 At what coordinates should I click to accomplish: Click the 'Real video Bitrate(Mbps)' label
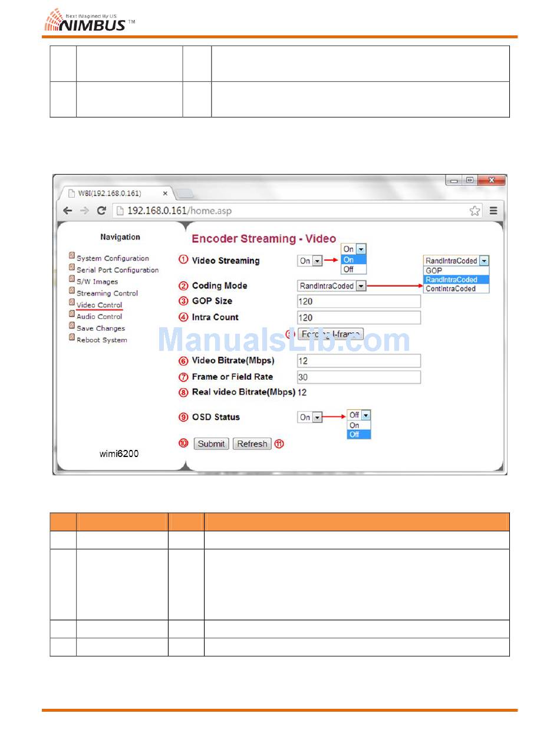[243, 392]
